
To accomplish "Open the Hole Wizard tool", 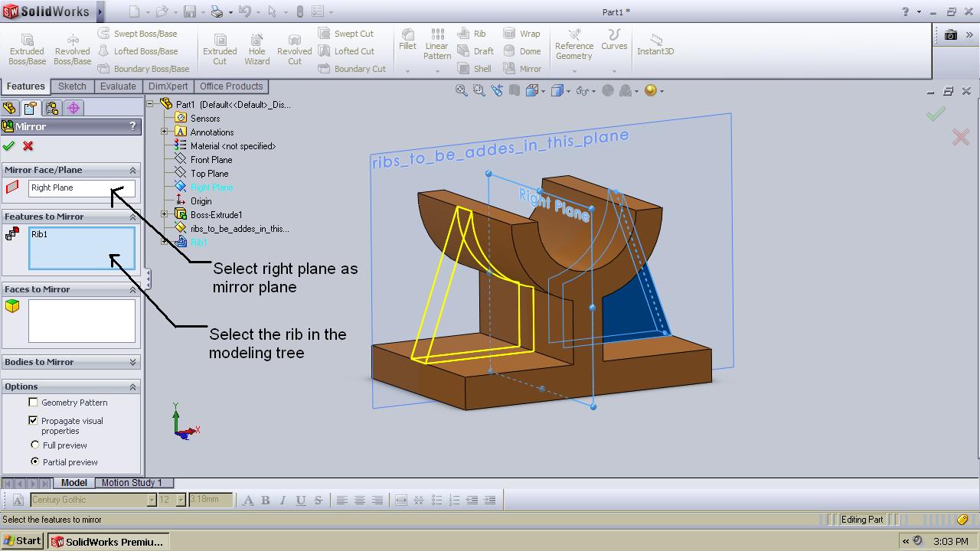I will point(256,50).
